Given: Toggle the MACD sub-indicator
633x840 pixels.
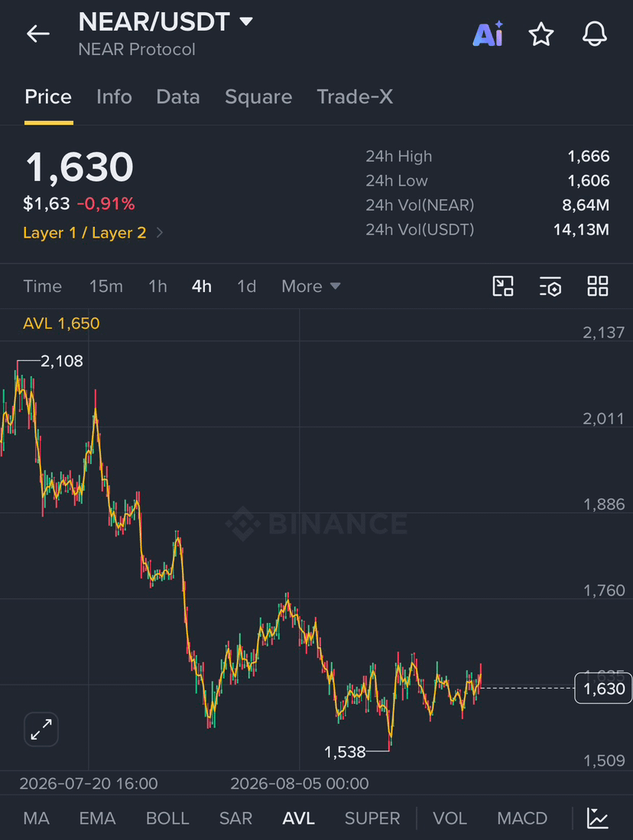Looking at the screenshot, I should coord(522,818).
